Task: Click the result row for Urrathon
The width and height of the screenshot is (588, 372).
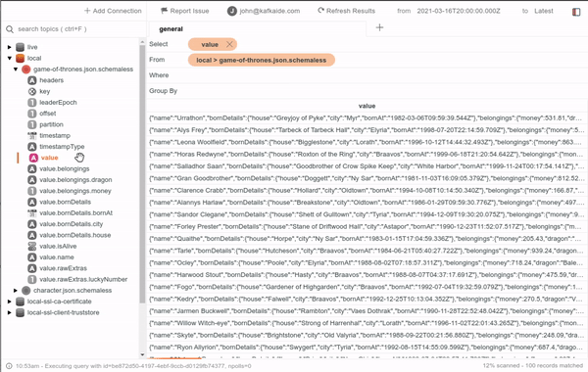Action: pyautogui.click(x=367, y=118)
